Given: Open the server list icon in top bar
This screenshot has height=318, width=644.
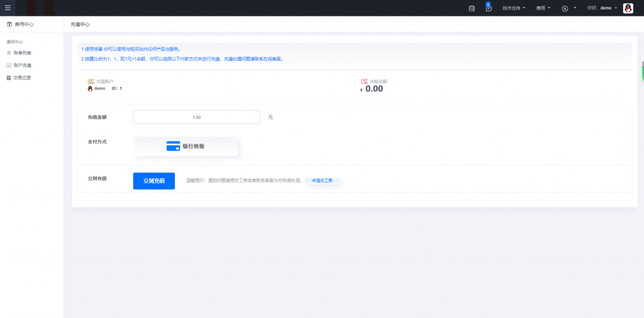Looking at the screenshot, I should point(472,8).
